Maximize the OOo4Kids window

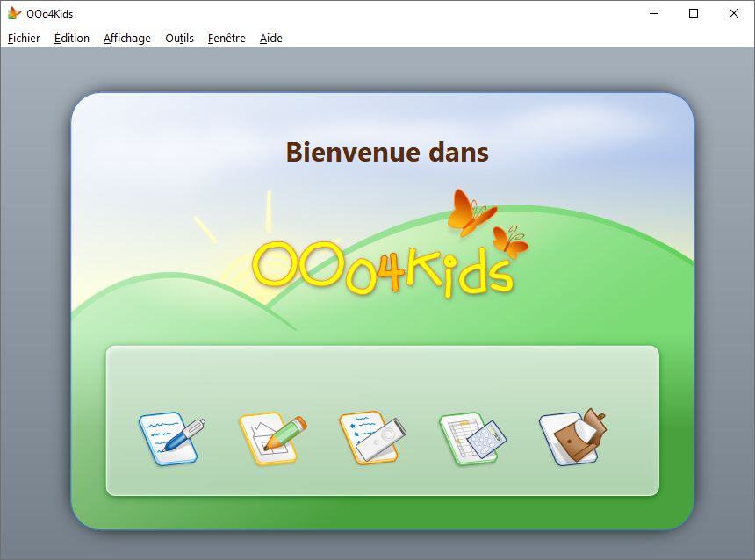tap(694, 13)
